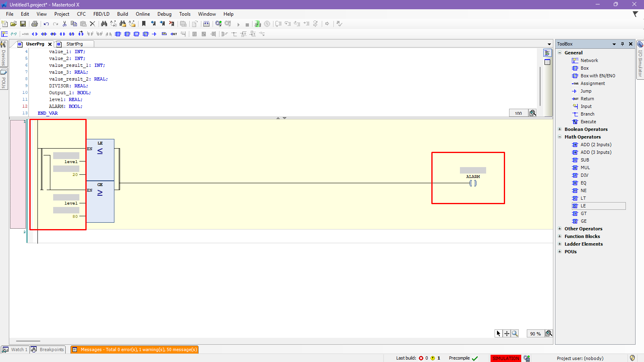Activate the pan crosshair tool near zoom
The height and width of the screenshot is (362, 644).
[507, 333]
